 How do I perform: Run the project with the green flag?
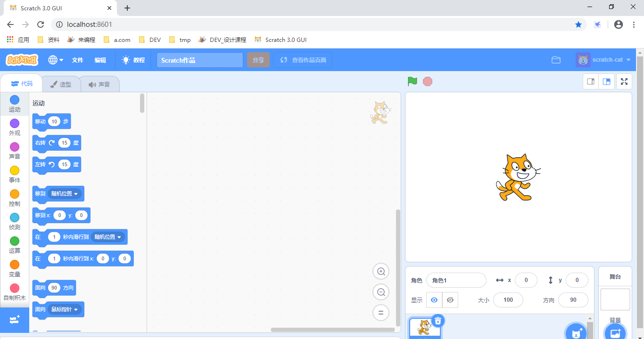[x=412, y=81]
